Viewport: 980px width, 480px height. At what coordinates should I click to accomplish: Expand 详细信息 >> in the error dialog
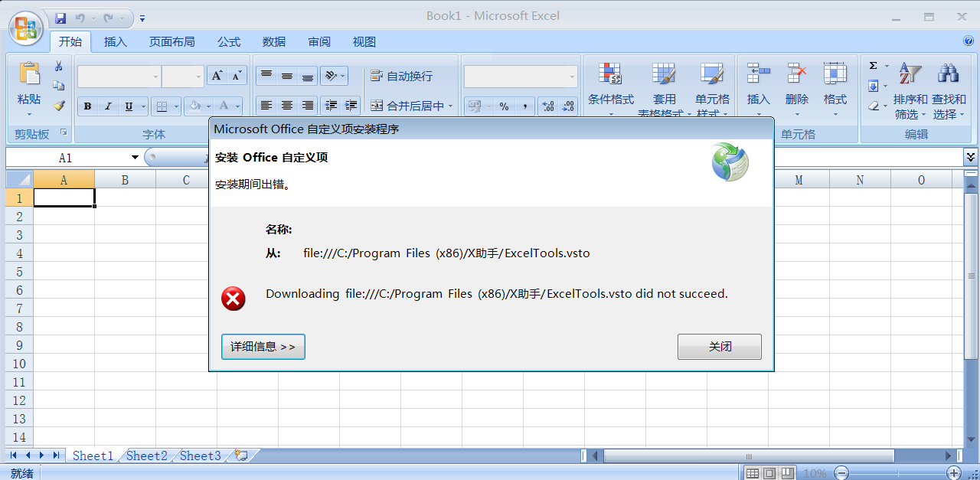tap(263, 347)
